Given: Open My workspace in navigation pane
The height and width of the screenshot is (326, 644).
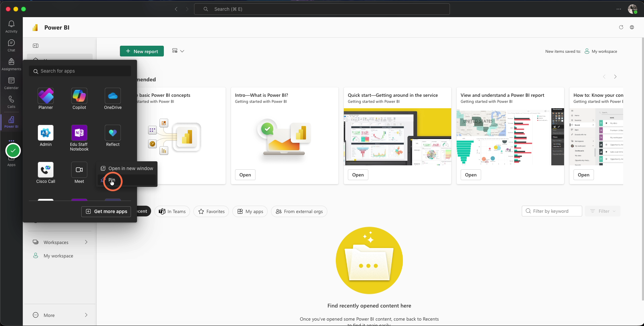Looking at the screenshot, I should [58, 256].
